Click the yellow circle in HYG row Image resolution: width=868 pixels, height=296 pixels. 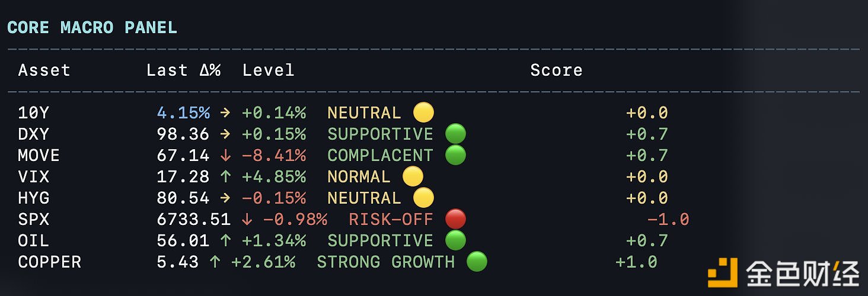click(423, 198)
